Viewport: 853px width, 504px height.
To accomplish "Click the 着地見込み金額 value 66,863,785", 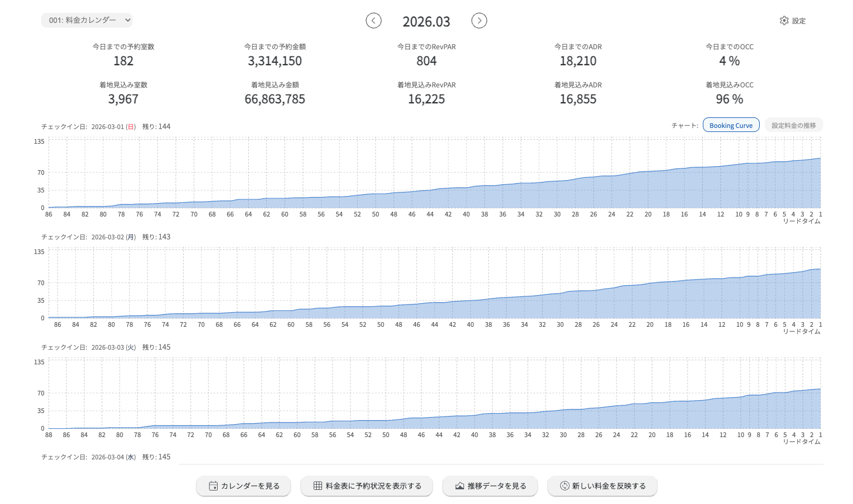I will click(x=275, y=99).
